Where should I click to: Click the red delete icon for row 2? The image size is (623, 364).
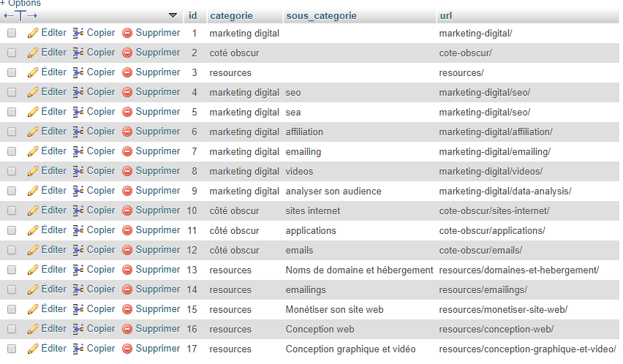(x=127, y=53)
